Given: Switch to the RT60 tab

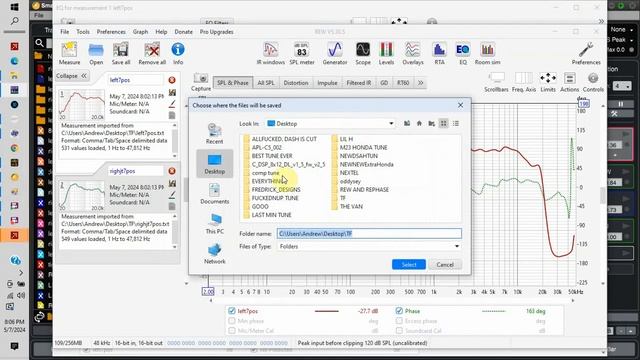Looking at the screenshot, I should [403, 83].
